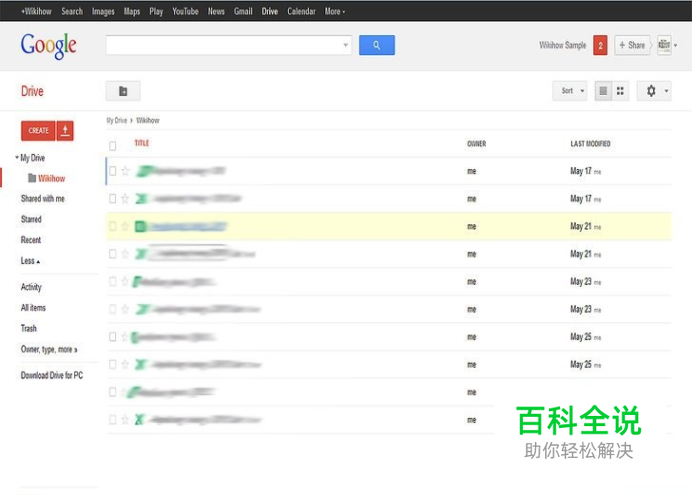Collapse the My Drive tree
The width and height of the screenshot is (692, 495).
pos(17,158)
